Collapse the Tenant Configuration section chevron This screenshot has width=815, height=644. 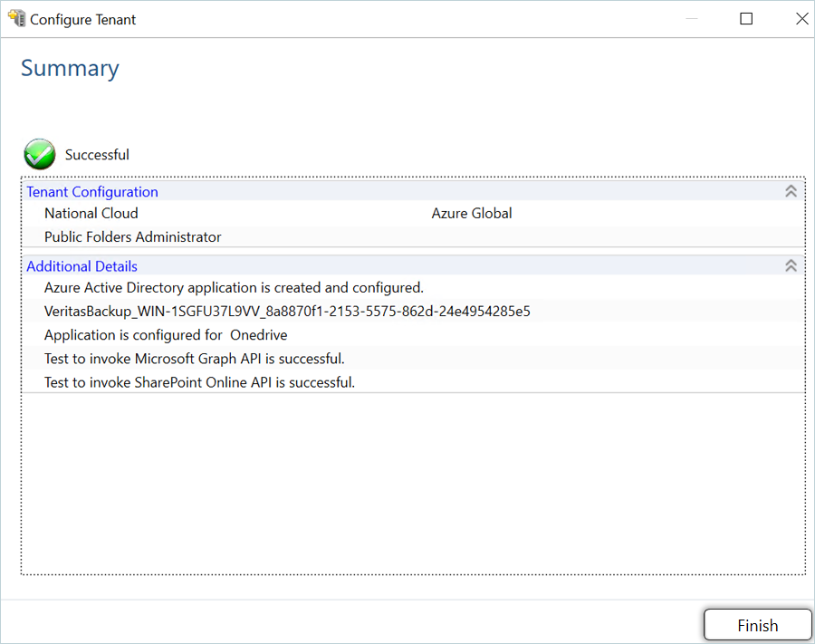click(791, 191)
